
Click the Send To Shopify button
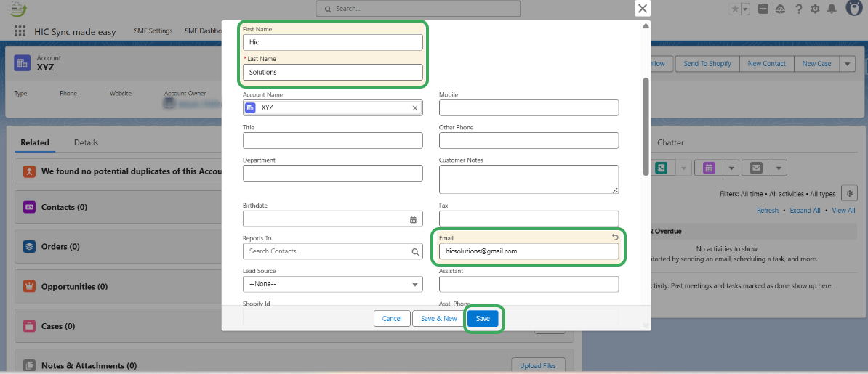click(x=707, y=64)
